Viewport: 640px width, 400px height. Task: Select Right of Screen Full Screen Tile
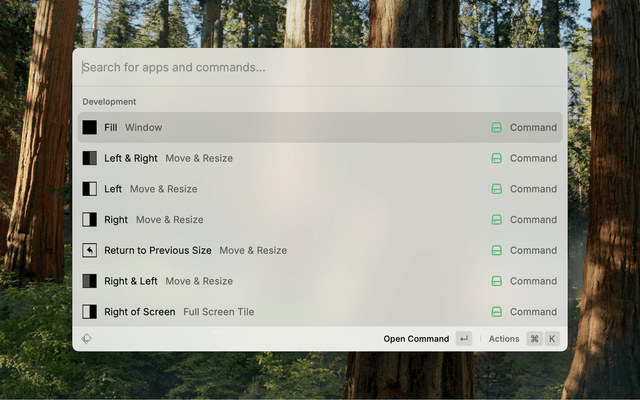(x=300, y=312)
